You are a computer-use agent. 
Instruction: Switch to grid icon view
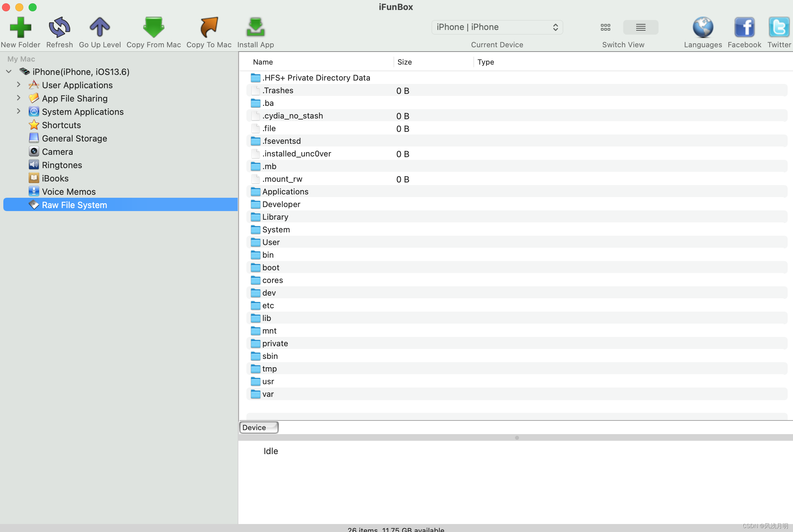point(606,27)
